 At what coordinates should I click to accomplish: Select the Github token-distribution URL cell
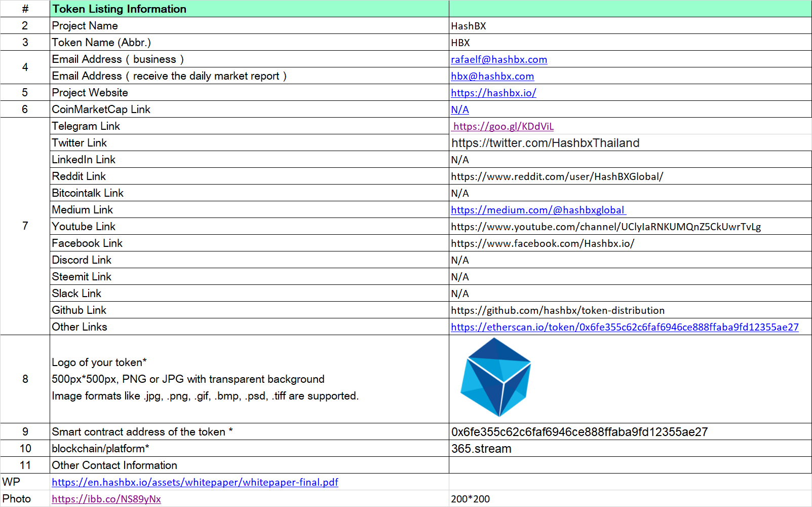point(630,310)
